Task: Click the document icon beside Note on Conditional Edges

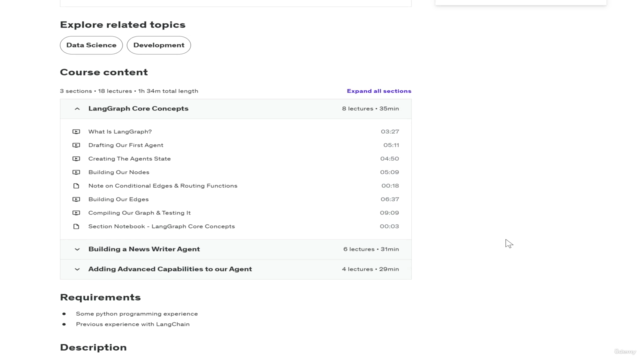Action: tap(76, 186)
